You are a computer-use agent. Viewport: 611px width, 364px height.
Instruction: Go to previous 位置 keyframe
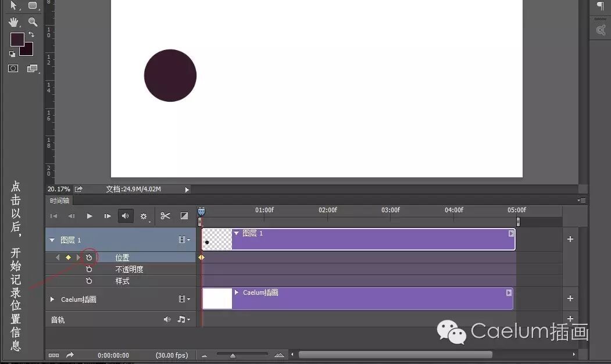coord(58,257)
